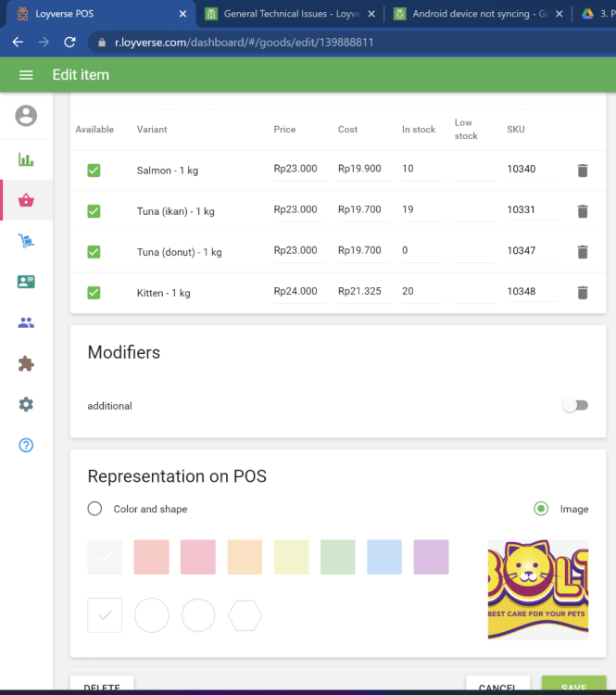616x695 pixels.
Task: Open the Reports bar chart icon
Action: click(26, 158)
